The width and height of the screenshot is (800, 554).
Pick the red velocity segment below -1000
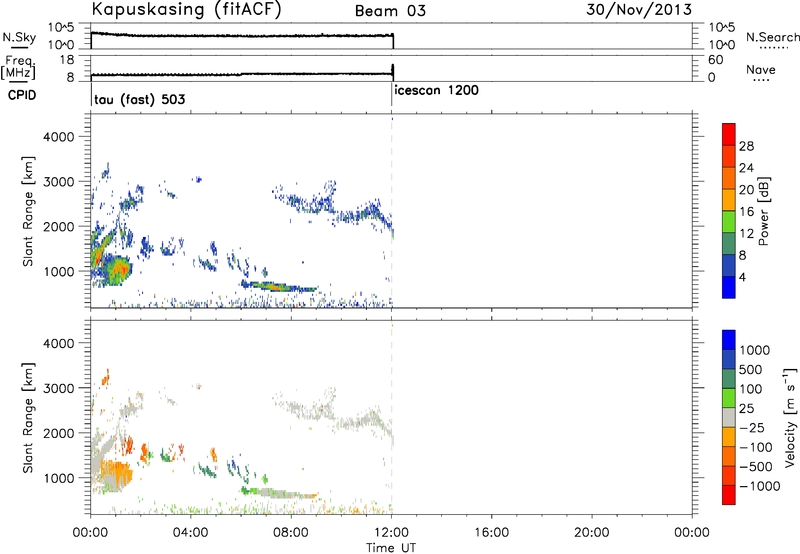point(729,495)
